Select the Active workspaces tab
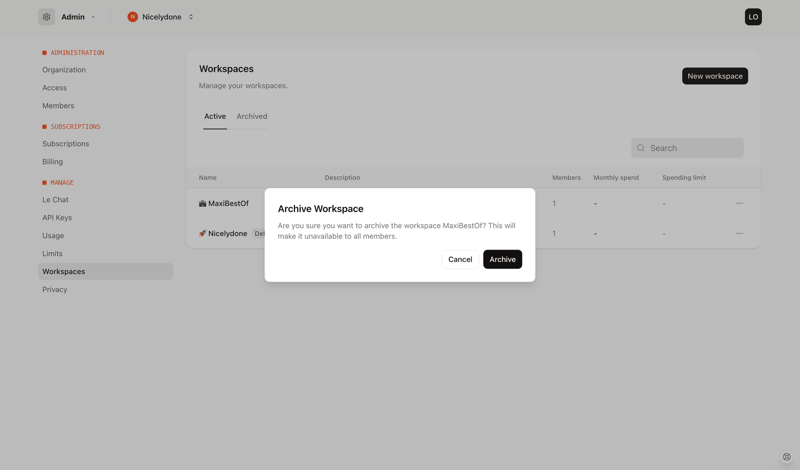 215,117
